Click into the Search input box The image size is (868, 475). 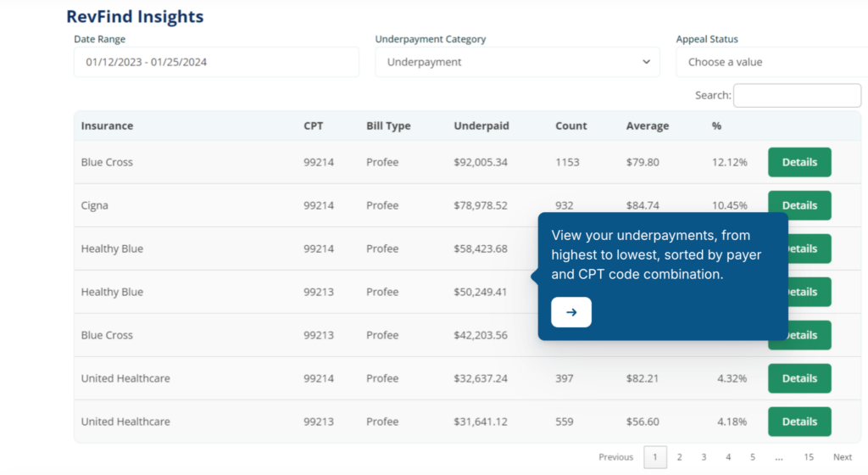(x=797, y=95)
